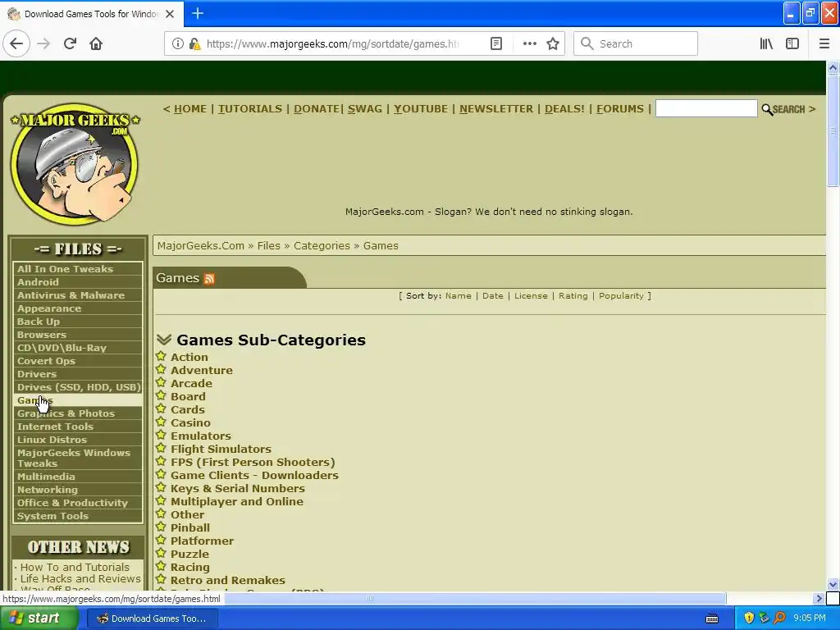Select All In One Tweaks in Files sidebar
The image size is (840, 630).
point(78,269)
